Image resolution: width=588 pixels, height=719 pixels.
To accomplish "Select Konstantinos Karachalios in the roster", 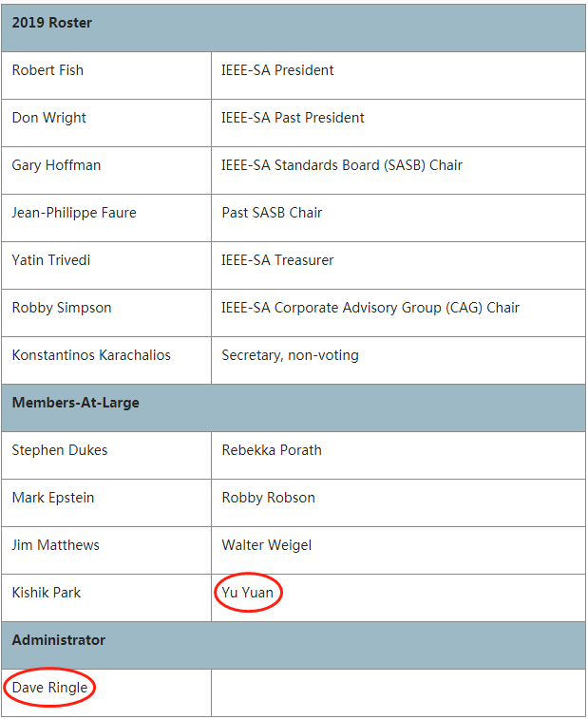I will pos(91,355).
